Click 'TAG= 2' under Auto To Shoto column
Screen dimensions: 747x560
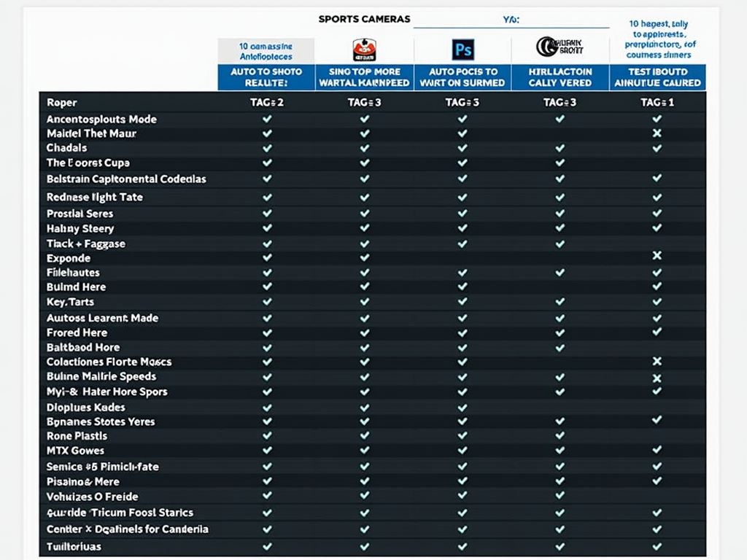267,102
